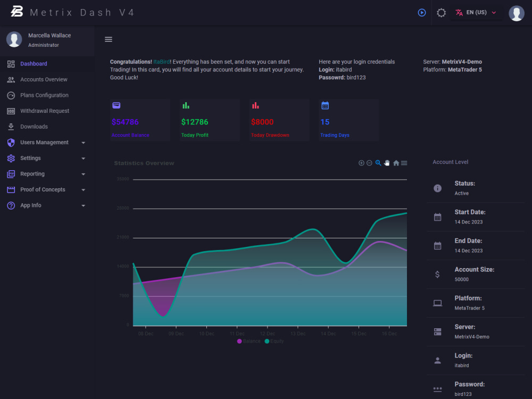Select the zoom-in icon on Statistics Overview chart

coord(361,163)
